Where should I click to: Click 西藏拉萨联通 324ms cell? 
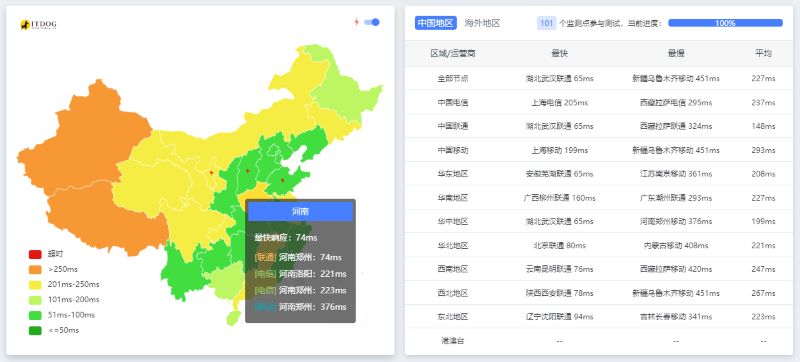click(676, 126)
